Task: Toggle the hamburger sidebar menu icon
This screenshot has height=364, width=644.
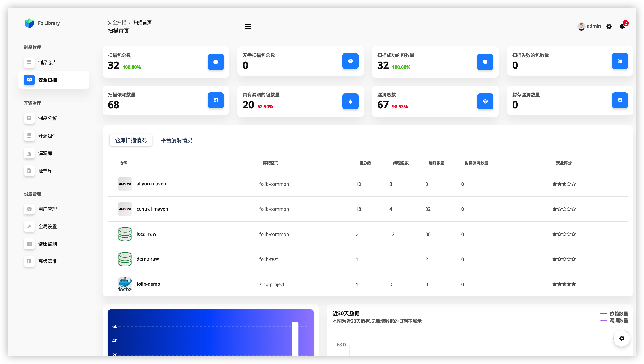Action: 248,26
